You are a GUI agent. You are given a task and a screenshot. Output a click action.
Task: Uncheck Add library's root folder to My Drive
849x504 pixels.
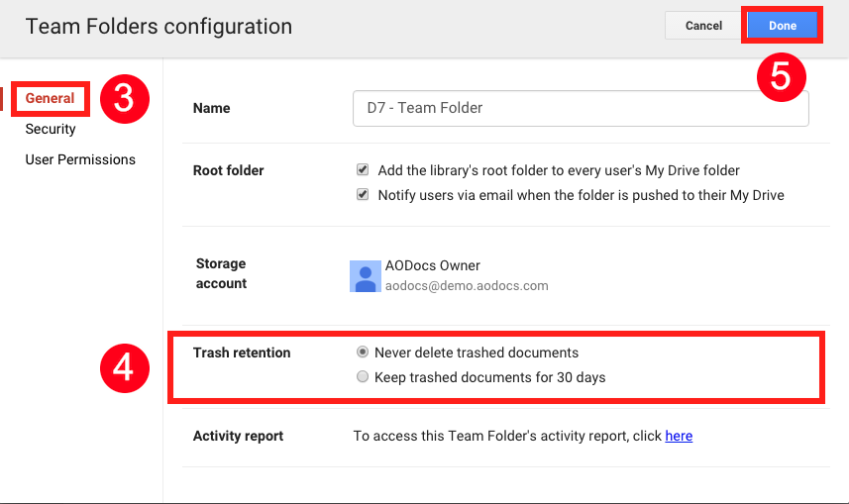363,170
